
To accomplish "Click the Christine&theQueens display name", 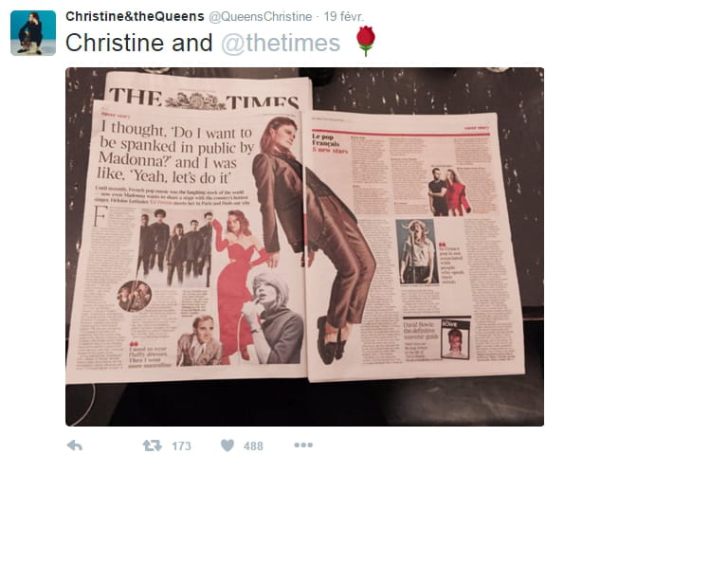I will click(135, 16).
